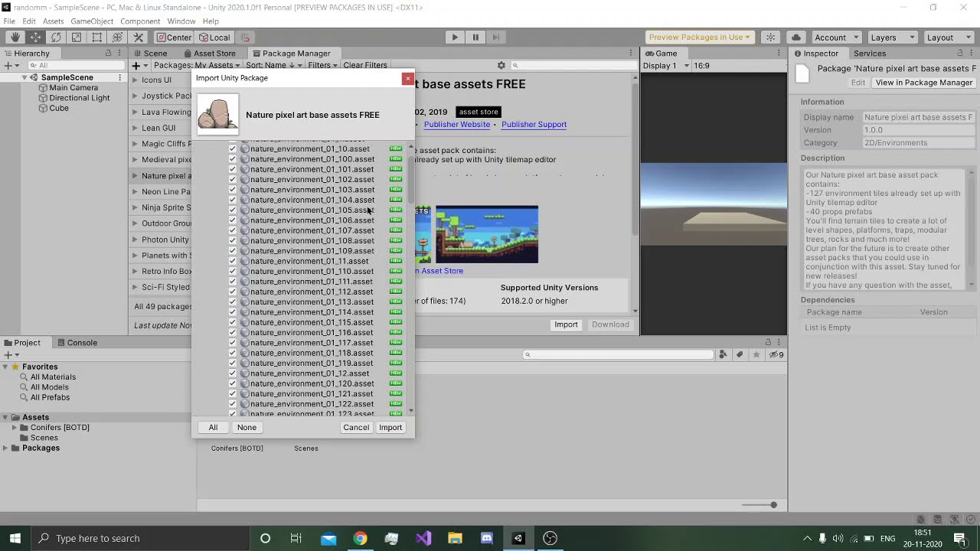Select the Cube object in Hierarchy
This screenshot has width=980, height=551.
(58, 109)
